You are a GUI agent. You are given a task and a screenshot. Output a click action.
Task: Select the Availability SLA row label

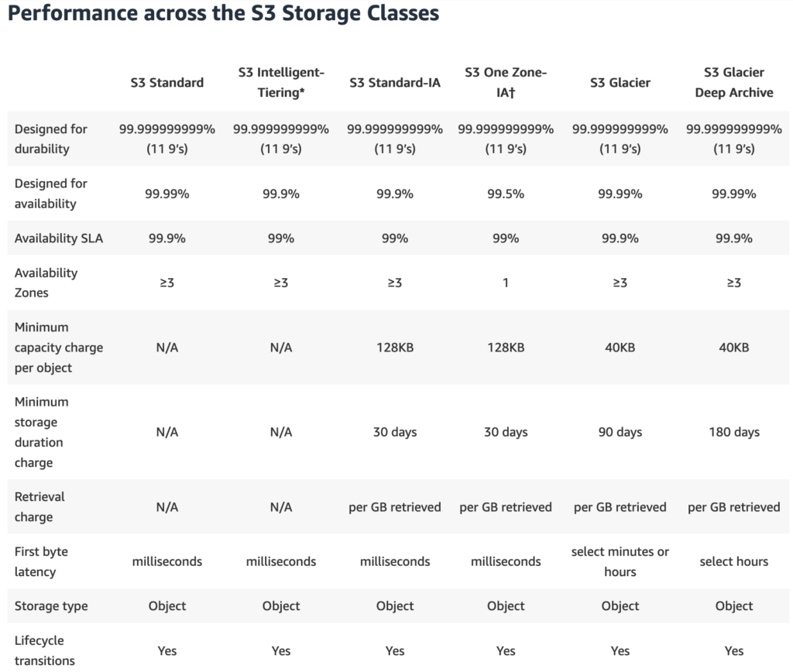[59, 238]
